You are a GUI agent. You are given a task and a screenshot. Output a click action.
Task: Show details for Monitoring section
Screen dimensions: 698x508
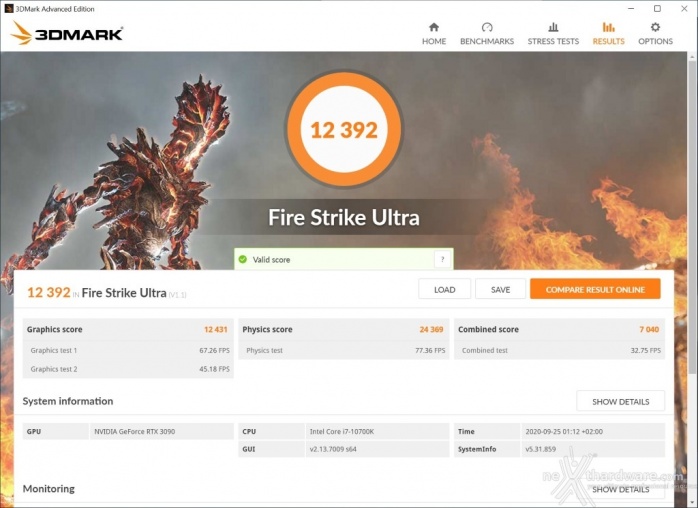click(x=621, y=489)
